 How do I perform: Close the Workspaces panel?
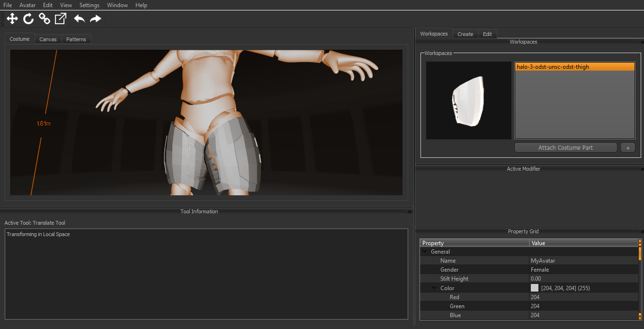click(x=642, y=42)
